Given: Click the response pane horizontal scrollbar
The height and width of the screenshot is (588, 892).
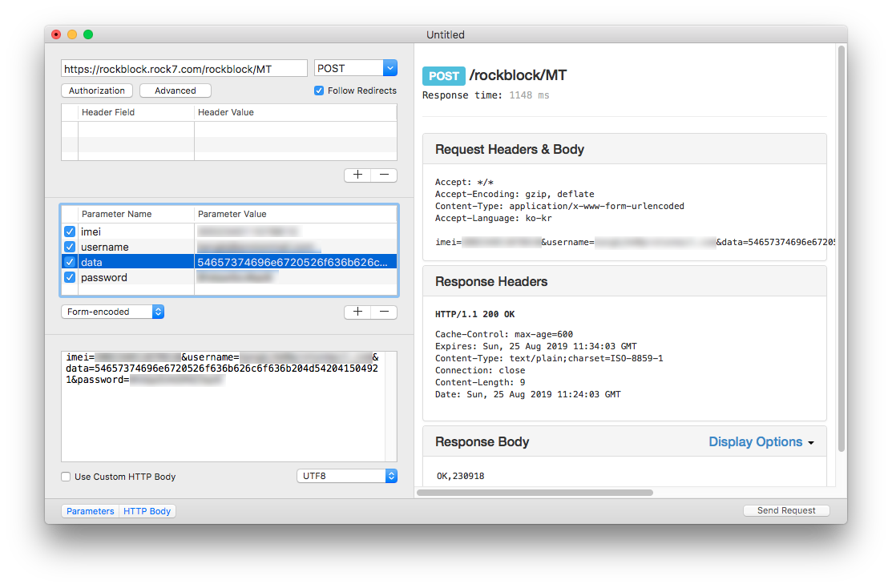Looking at the screenshot, I should pyautogui.click(x=535, y=493).
